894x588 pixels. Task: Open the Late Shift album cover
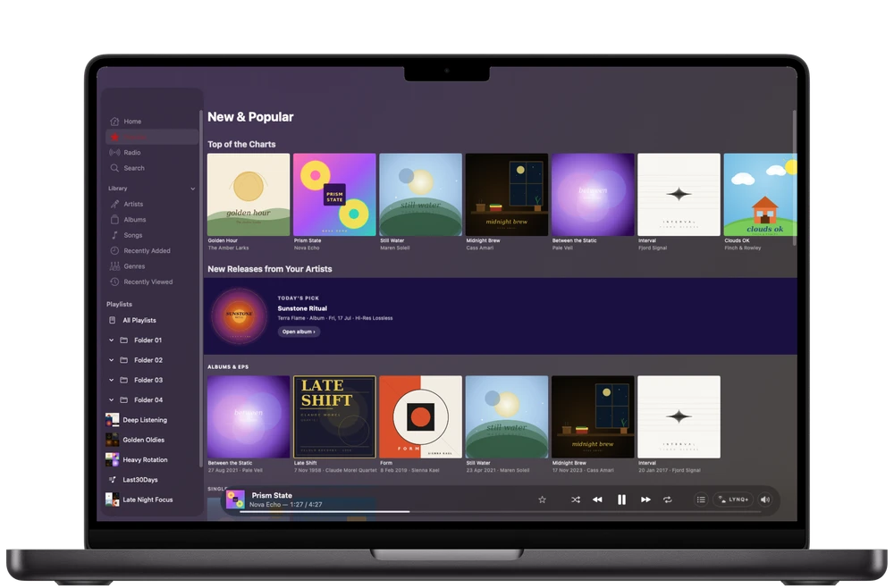[x=334, y=416]
